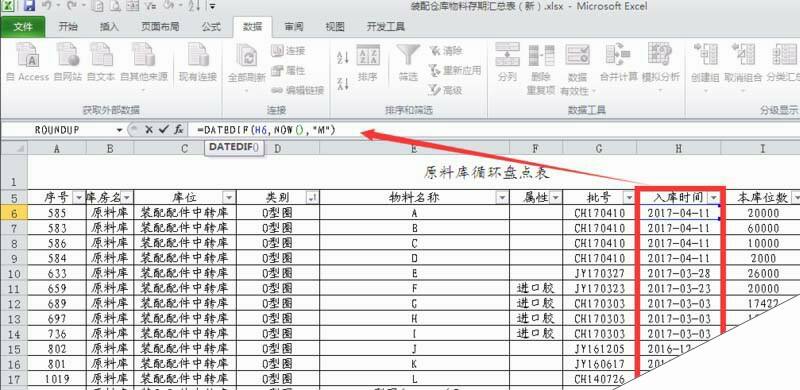Click the Subtotal (分类汇总) icon
The height and width of the screenshot is (390, 800).
click(x=783, y=63)
